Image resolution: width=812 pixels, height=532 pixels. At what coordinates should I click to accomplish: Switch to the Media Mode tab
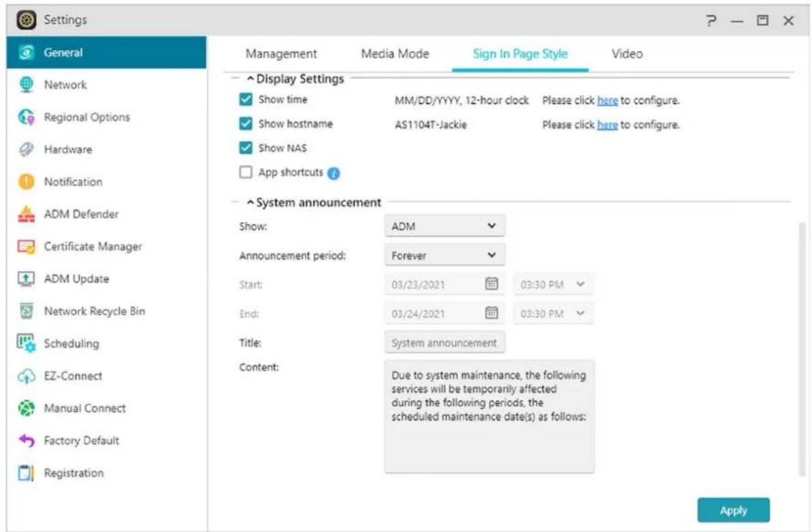395,54
